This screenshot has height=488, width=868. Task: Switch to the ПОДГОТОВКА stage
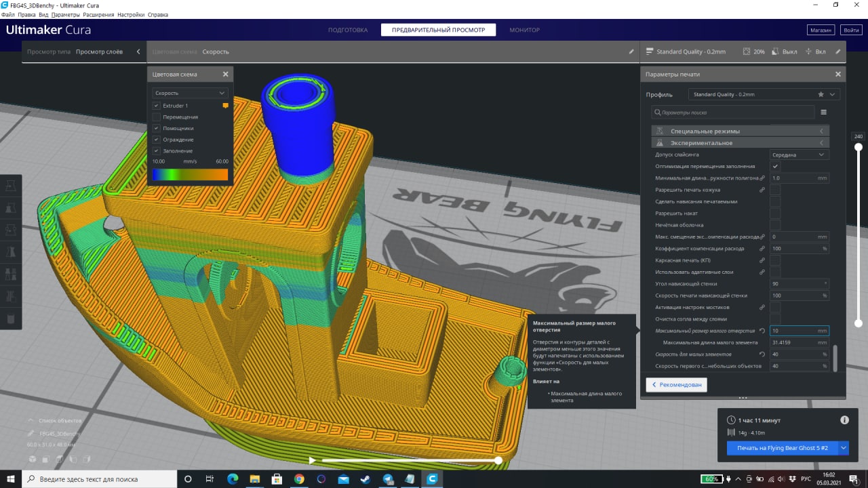coord(347,30)
